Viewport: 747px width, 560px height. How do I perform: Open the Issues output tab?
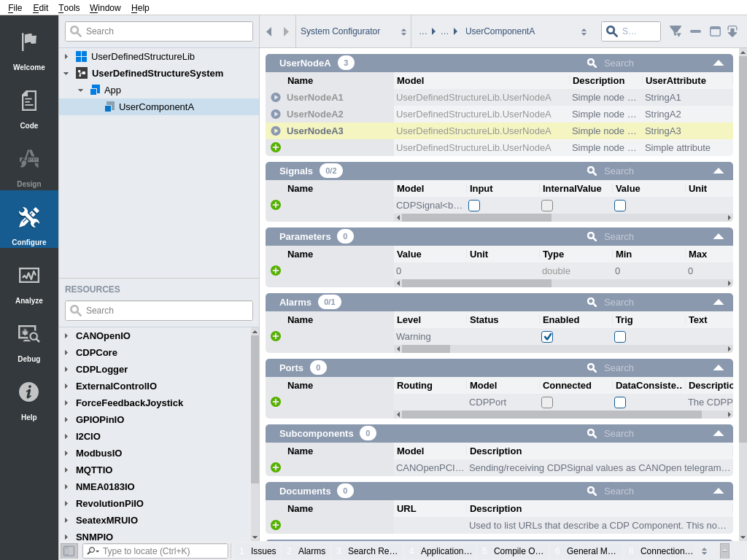263,551
